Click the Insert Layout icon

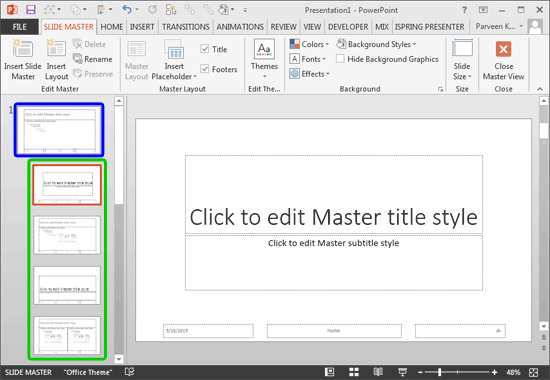(56, 49)
